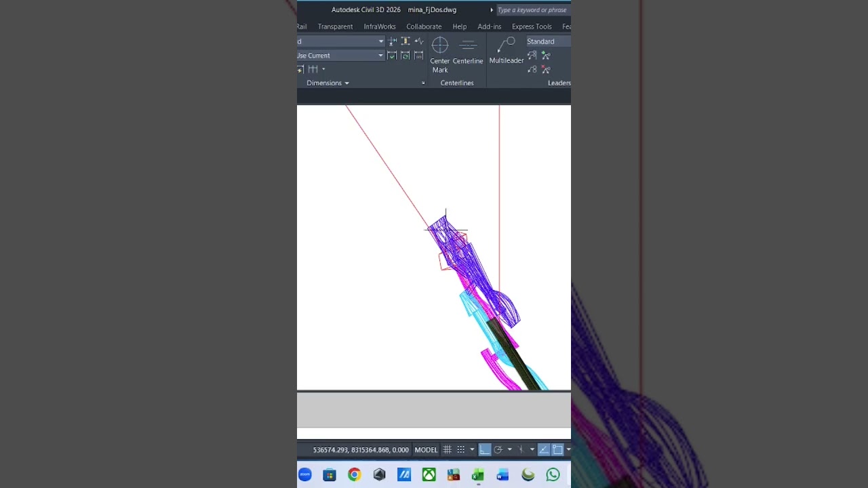Viewport: 868px width, 488px height.
Task: Open dimension style dropdown above Use Current
Action: 381,41
